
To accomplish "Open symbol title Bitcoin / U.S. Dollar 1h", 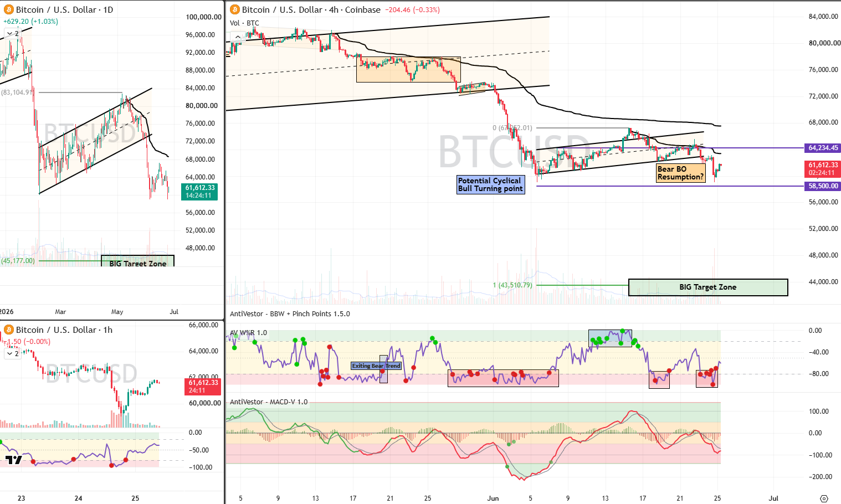I will pos(64,330).
